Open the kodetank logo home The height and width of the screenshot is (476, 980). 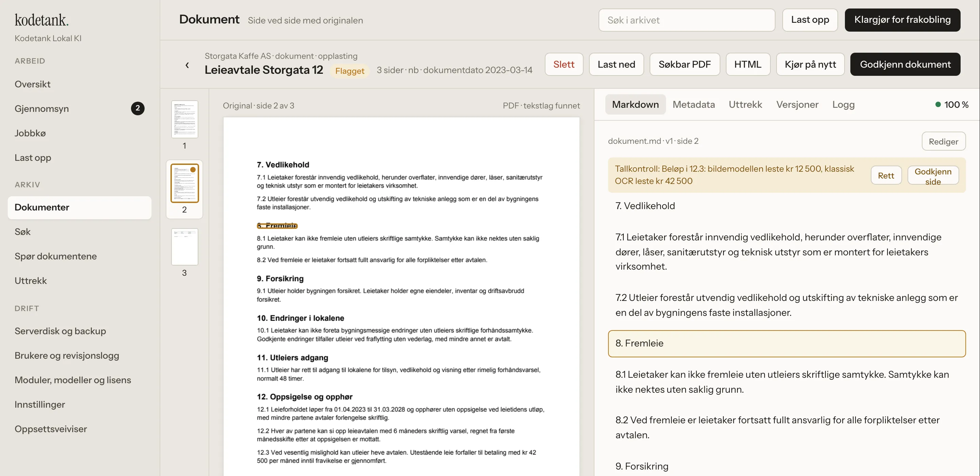(42, 20)
